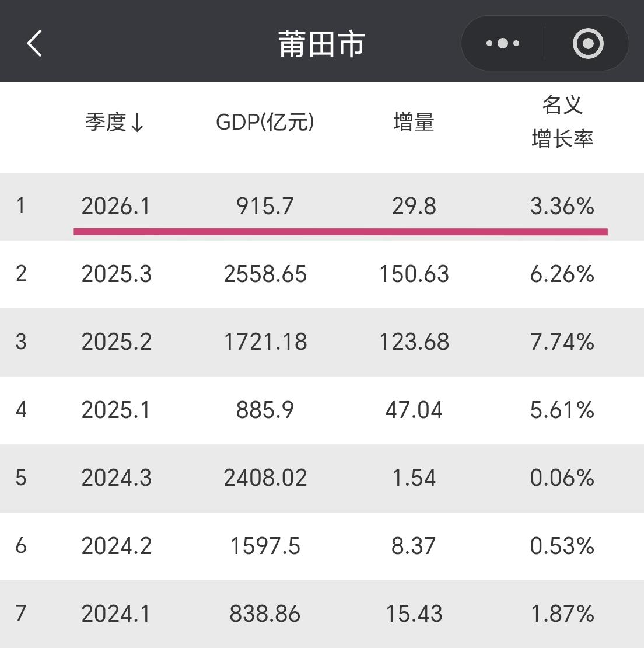Click the 2025.1 GDP value 885.9
This screenshot has width=644, height=648.
pos(265,410)
